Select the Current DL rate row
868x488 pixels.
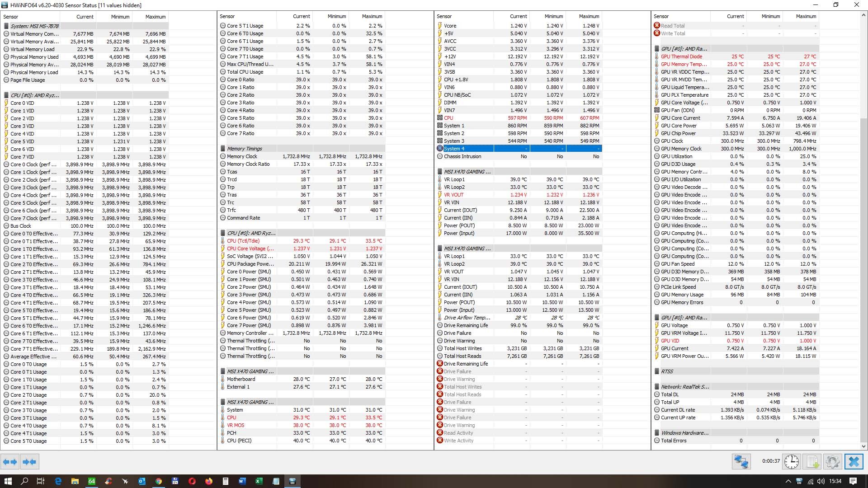pos(736,410)
